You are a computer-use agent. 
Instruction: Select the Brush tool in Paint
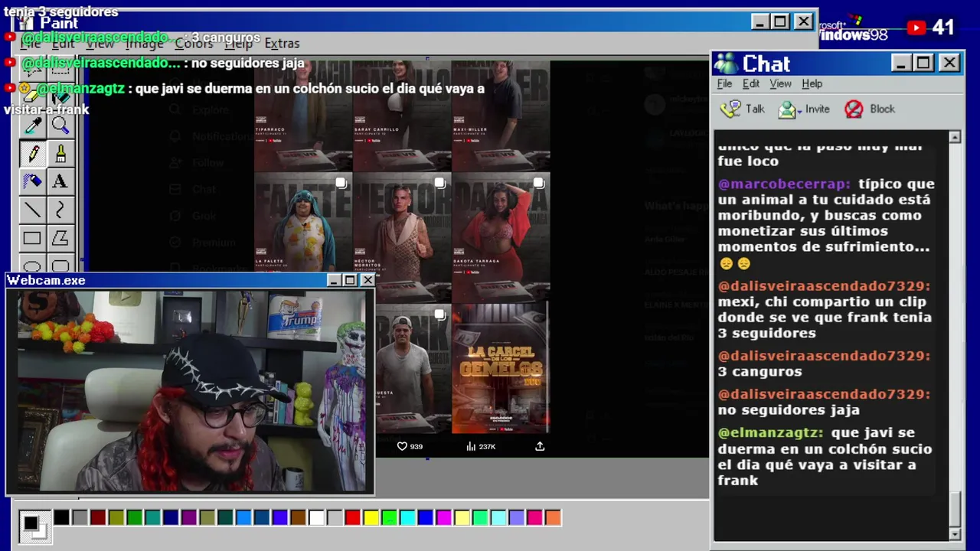coord(60,154)
